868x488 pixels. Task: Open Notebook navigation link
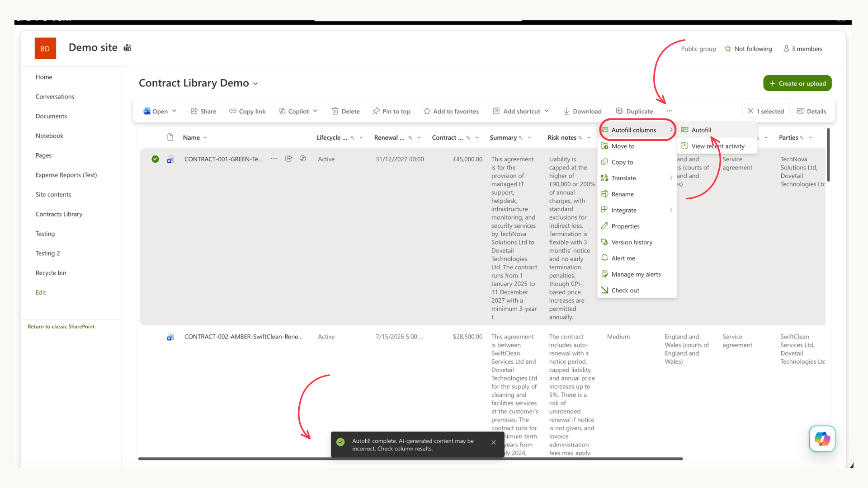49,136
